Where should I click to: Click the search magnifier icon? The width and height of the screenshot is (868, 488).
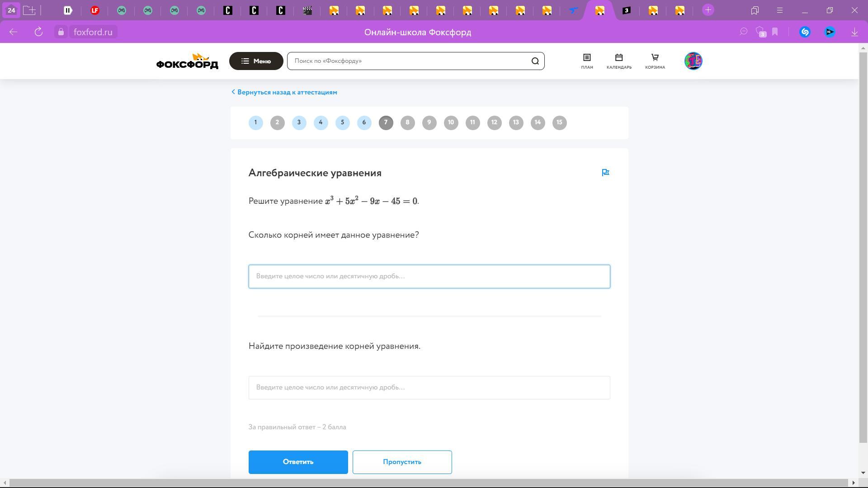(535, 61)
